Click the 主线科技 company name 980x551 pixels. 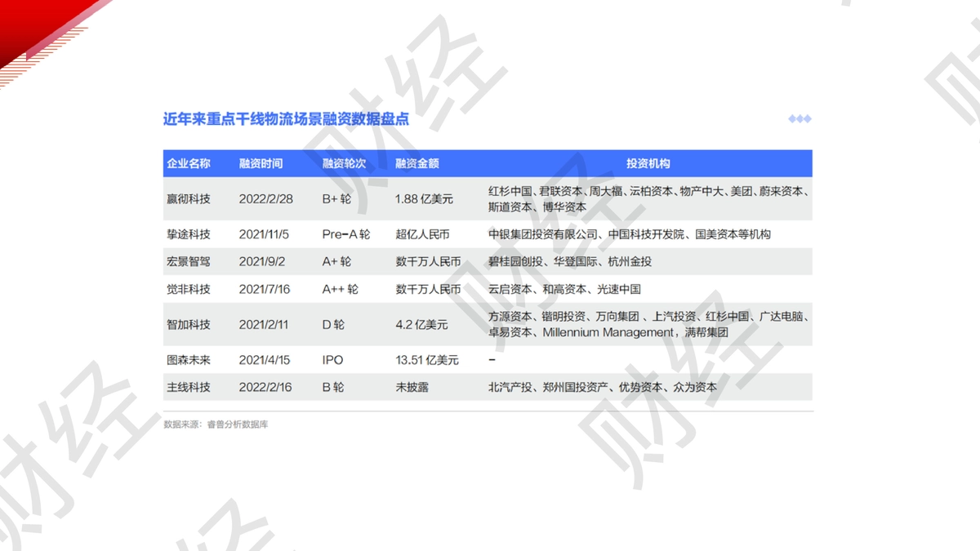(189, 387)
